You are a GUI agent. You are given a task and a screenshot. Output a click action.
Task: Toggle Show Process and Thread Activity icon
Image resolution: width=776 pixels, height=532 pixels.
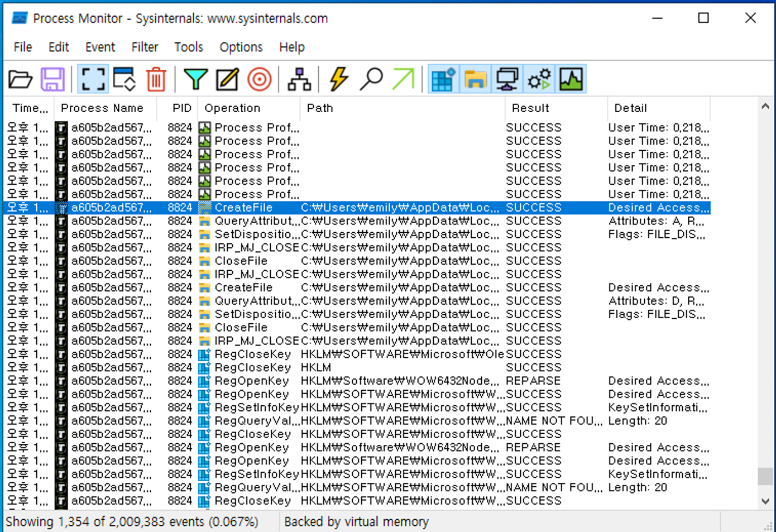(x=539, y=79)
